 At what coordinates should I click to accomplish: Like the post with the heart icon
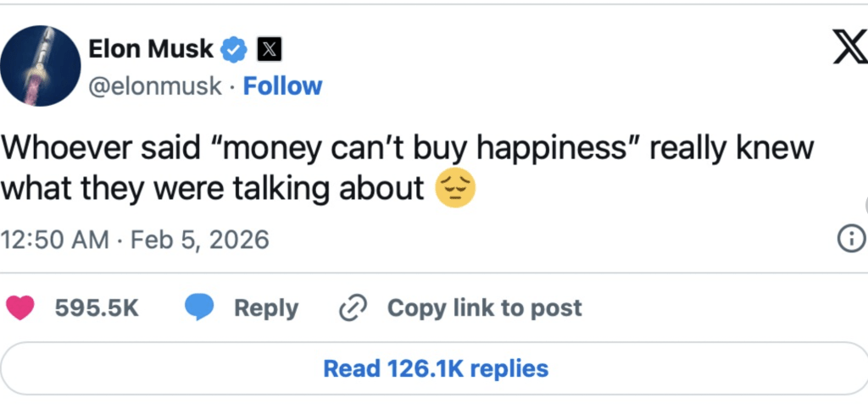[19, 307]
